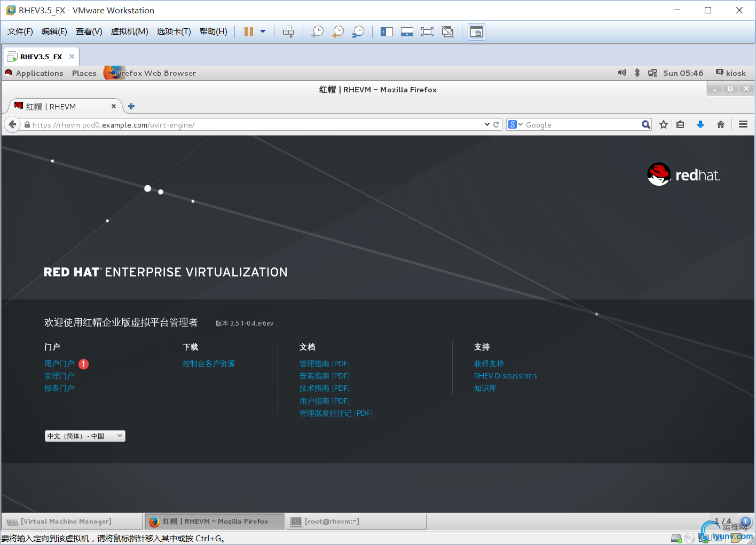The width and height of the screenshot is (756, 545).
Task: Pause the virtual machine from VMware toolbar
Action: click(248, 31)
